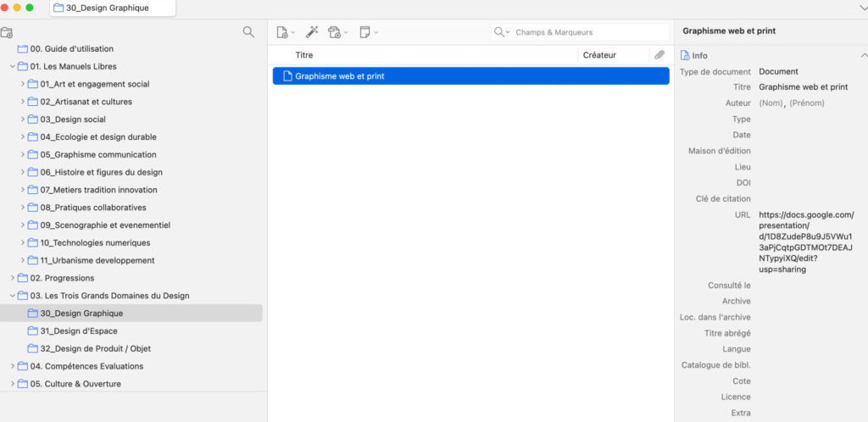Expand 02. Progressions collection
Viewport: 868px width, 422px height.
tap(12, 278)
